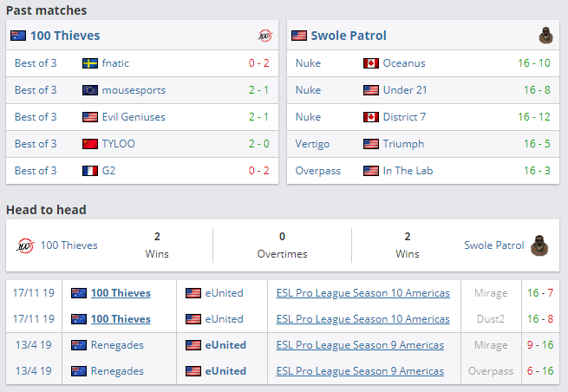This screenshot has height=392, width=568.
Task: Click the Chinese flag beside TYLOO
Action: (x=90, y=144)
